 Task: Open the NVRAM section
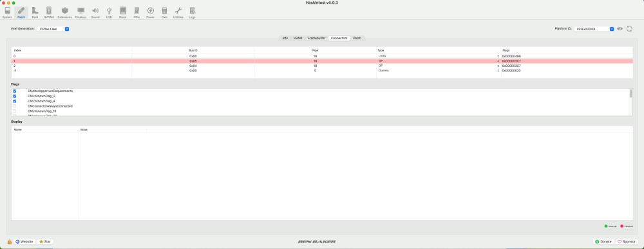[x=49, y=13]
